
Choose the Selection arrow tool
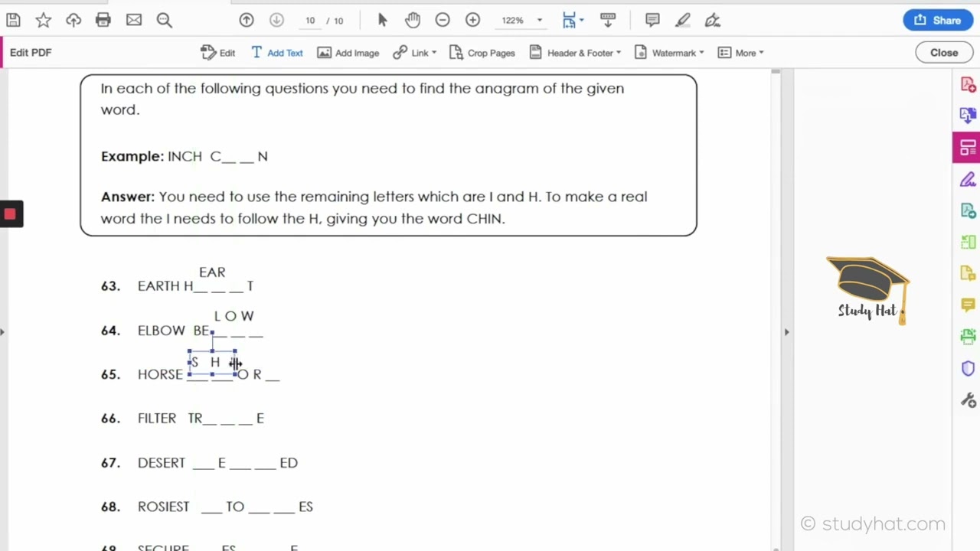point(383,21)
